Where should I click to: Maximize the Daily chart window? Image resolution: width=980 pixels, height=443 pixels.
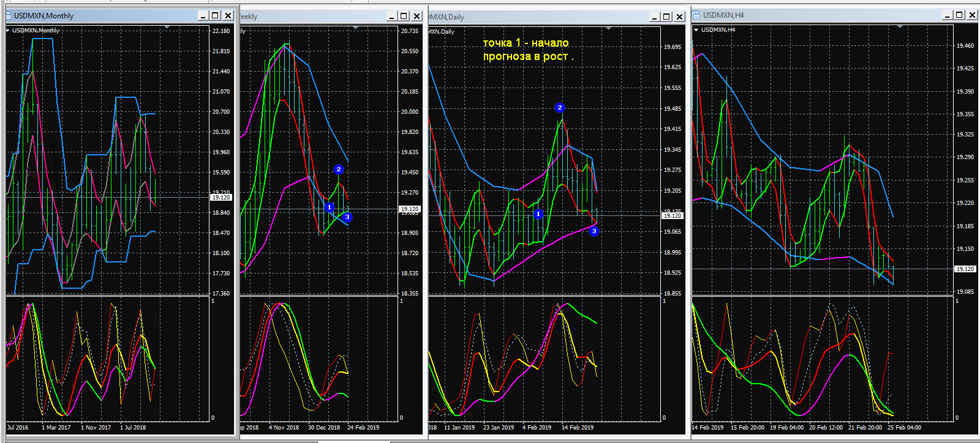(666, 17)
